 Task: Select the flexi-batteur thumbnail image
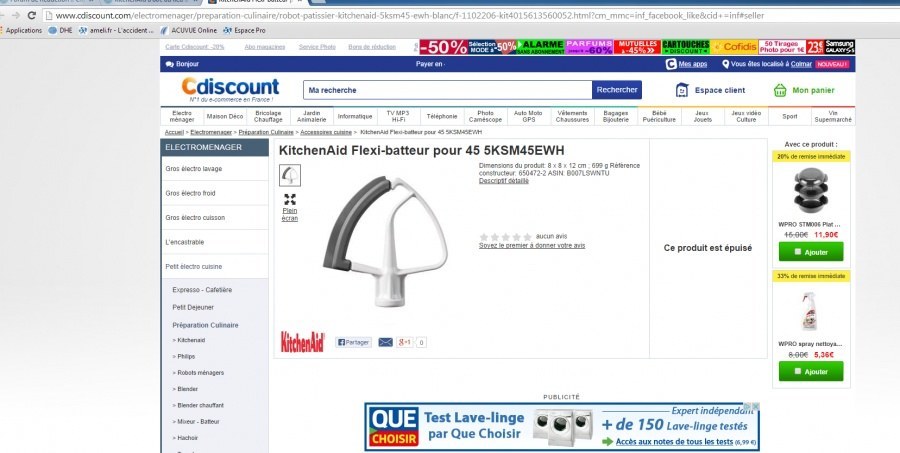[x=290, y=175]
